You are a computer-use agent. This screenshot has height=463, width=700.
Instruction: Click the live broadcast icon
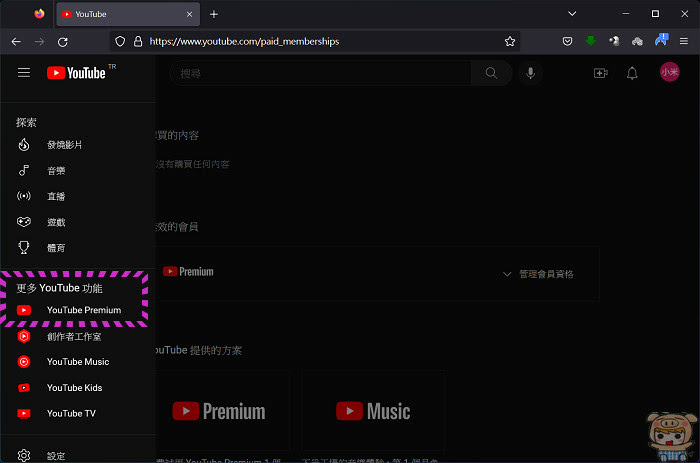pyautogui.click(x=24, y=196)
